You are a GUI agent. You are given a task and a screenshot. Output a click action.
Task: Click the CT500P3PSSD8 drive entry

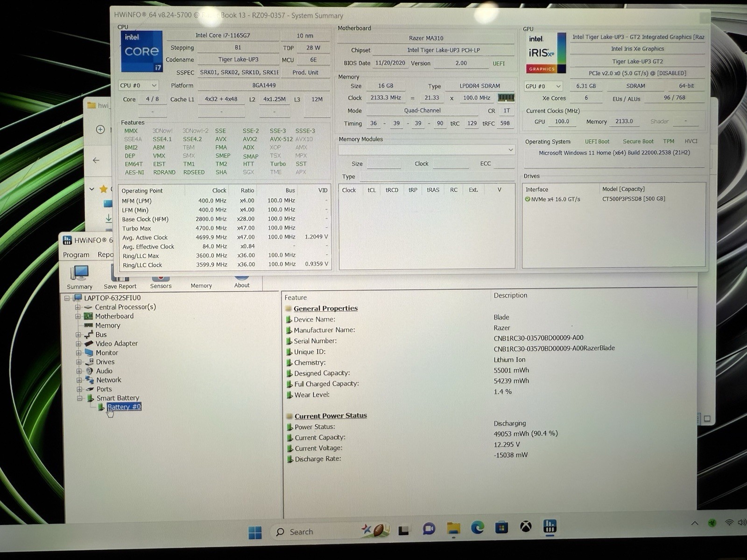coord(634,199)
